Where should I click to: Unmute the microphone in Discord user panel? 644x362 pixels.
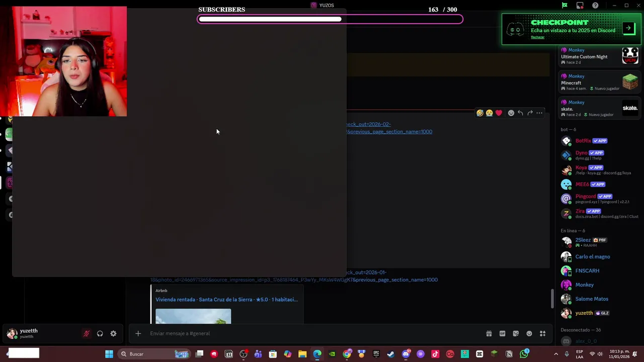pyautogui.click(x=87, y=333)
